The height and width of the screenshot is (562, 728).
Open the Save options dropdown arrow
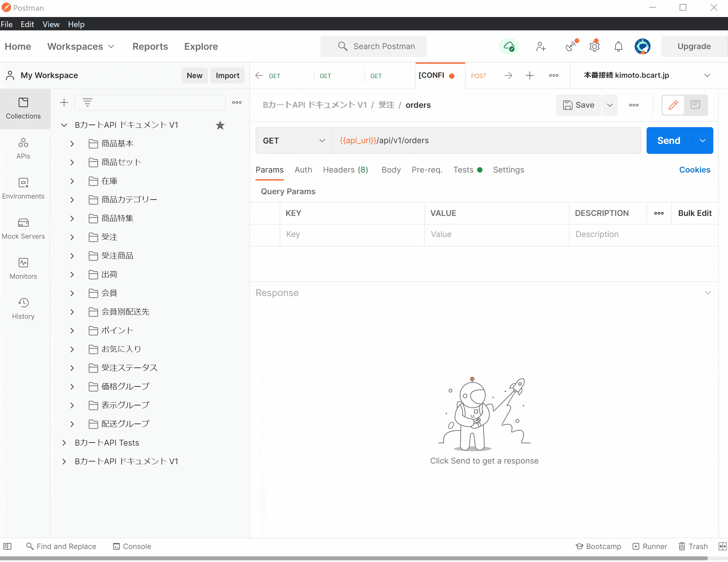[x=610, y=105]
